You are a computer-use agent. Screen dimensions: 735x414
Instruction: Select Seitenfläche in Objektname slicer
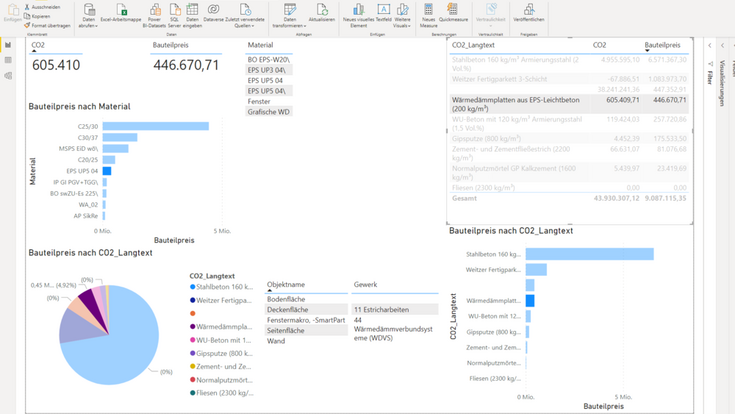[307, 331]
